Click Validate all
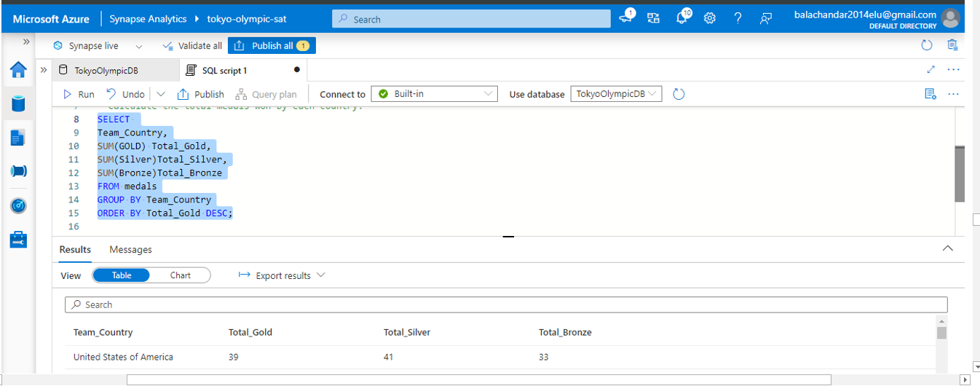The height and width of the screenshot is (386, 980). coord(193,45)
